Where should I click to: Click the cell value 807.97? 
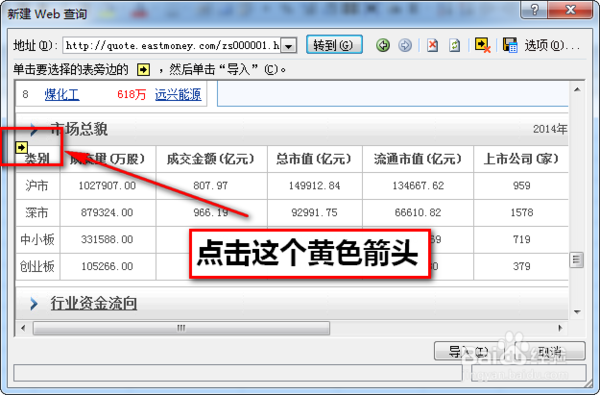click(x=210, y=186)
